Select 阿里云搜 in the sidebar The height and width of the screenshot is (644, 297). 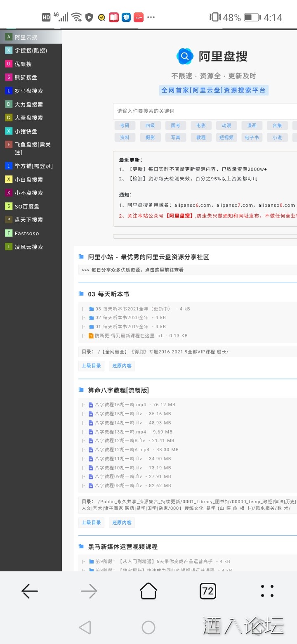31,37
